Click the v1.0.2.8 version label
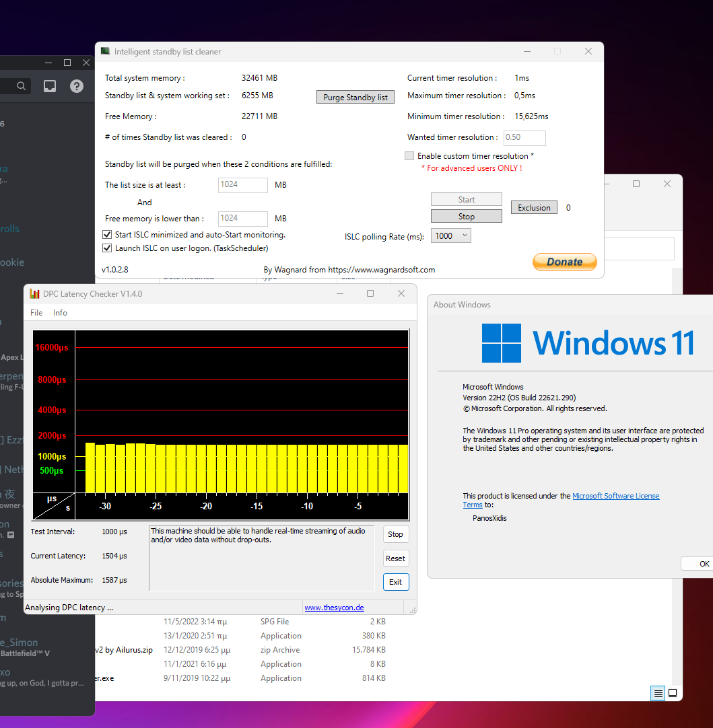This screenshot has width=713, height=728. pos(114,270)
